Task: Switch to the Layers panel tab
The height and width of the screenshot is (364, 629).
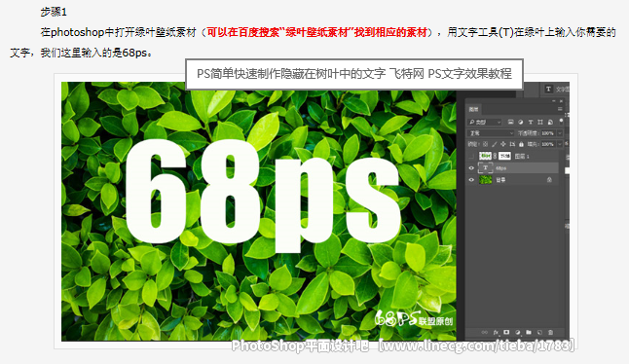Action: pos(473,109)
